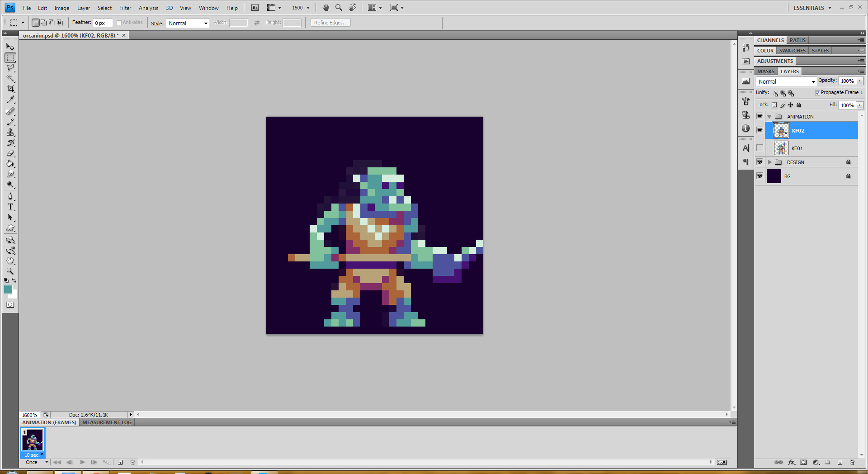Hide the KF02 layer

tap(759, 130)
